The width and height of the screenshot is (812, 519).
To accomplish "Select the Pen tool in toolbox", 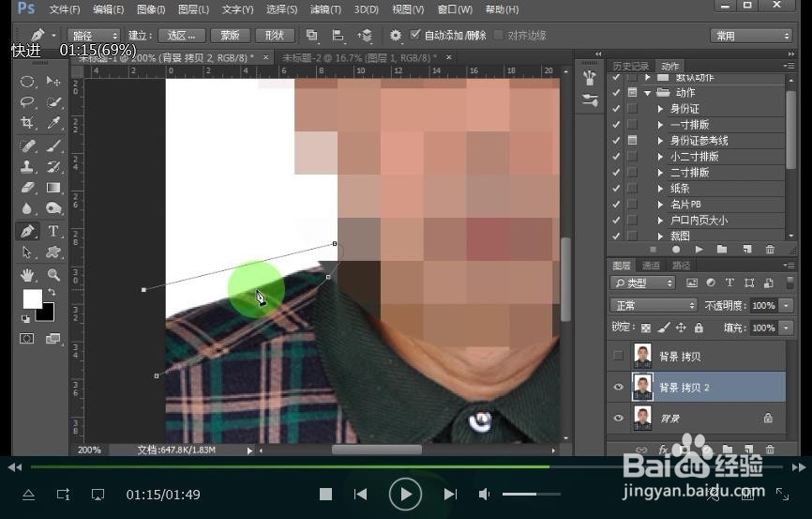I will [27, 231].
